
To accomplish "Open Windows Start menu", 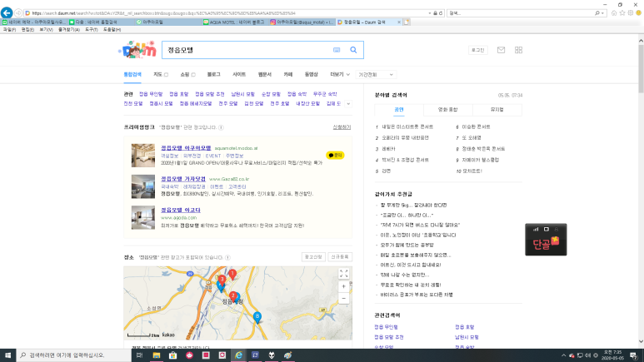I will tap(7, 355).
